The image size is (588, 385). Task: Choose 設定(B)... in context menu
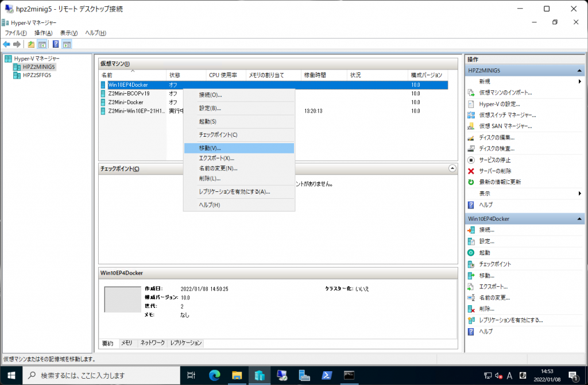pyautogui.click(x=239, y=109)
